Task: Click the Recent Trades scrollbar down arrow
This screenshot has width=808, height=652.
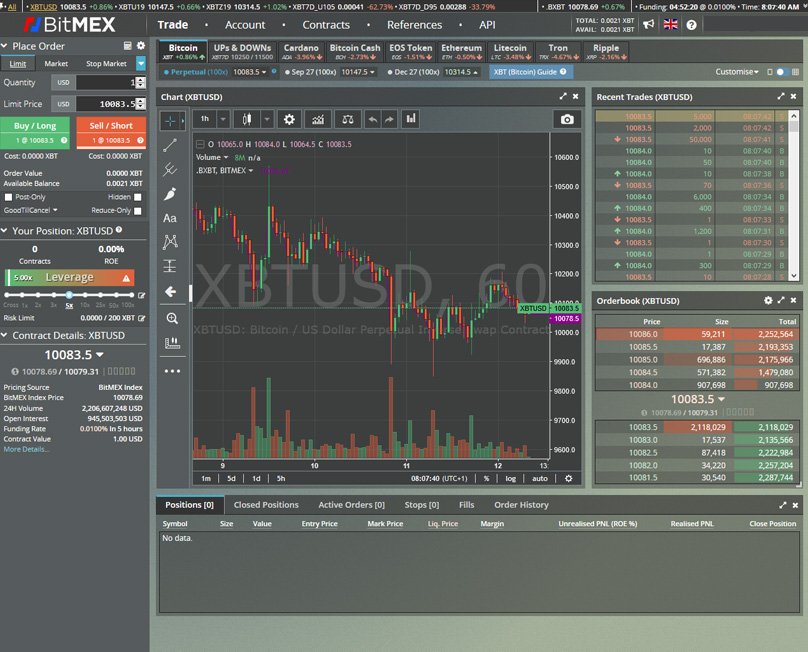Action: [x=794, y=276]
